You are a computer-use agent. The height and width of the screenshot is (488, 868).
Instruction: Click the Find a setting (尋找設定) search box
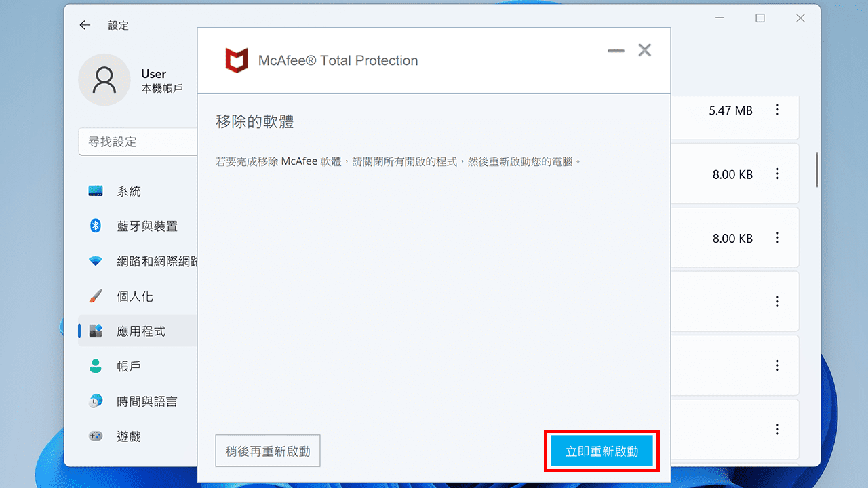tap(138, 142)
